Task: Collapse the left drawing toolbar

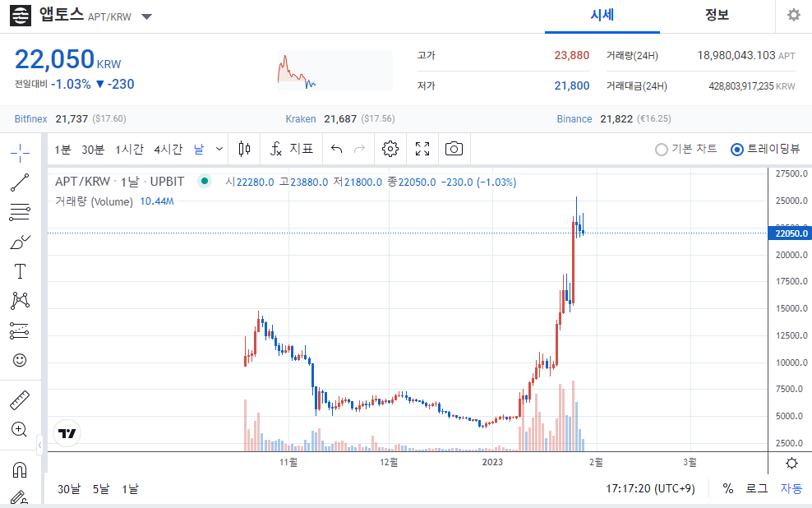Action: pos(40,445)
